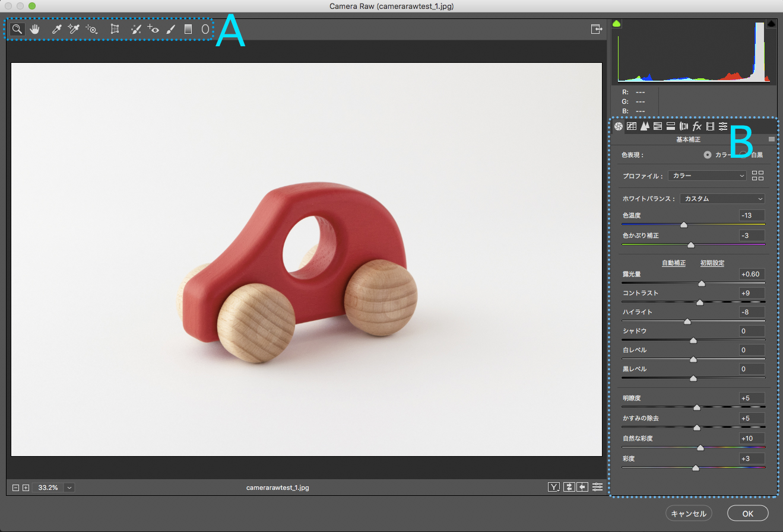Open the Effects (fx) tab
783x532 pixels.
point(697,126)
